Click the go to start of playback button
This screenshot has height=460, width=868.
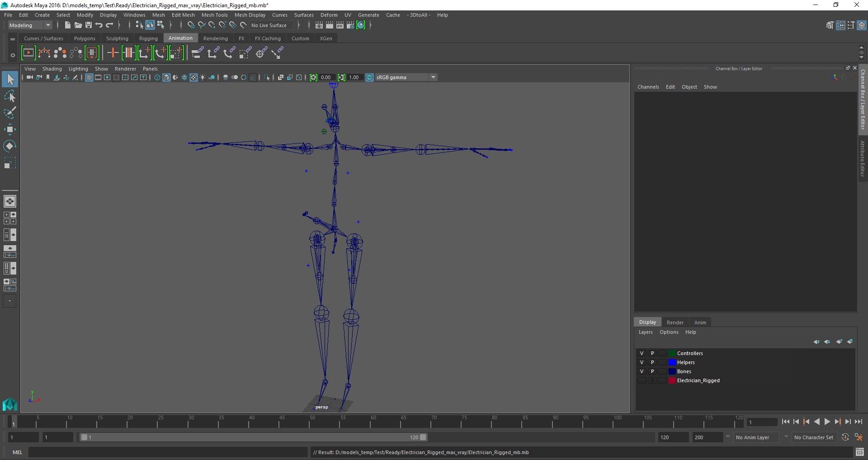coord(786,422)
